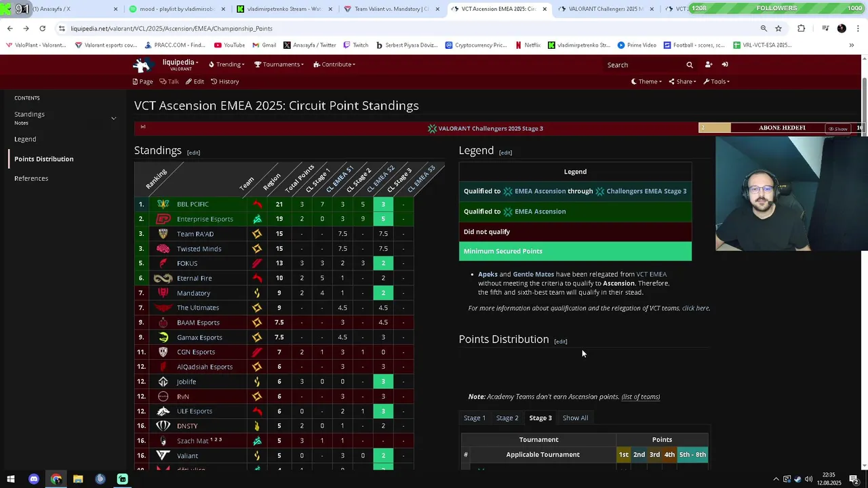Open the Edit page tab
This screenshot has width=868, height=488.
195,81
